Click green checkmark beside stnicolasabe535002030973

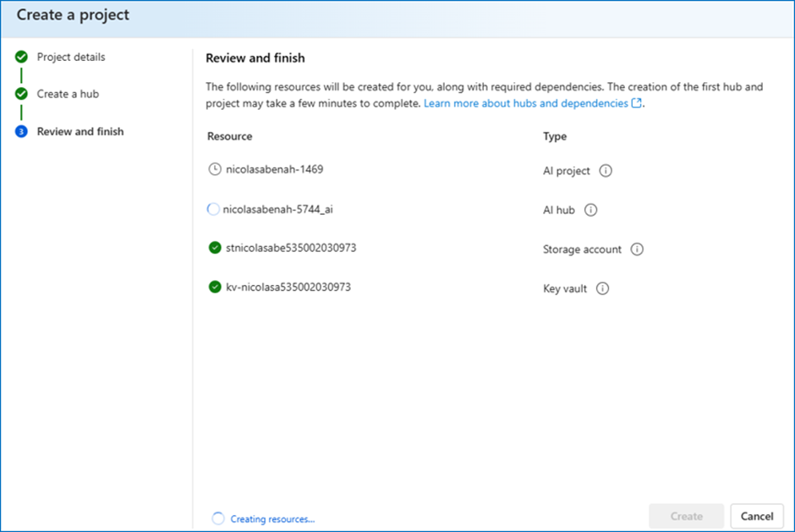pyautogui.click(x=215, y=248)
